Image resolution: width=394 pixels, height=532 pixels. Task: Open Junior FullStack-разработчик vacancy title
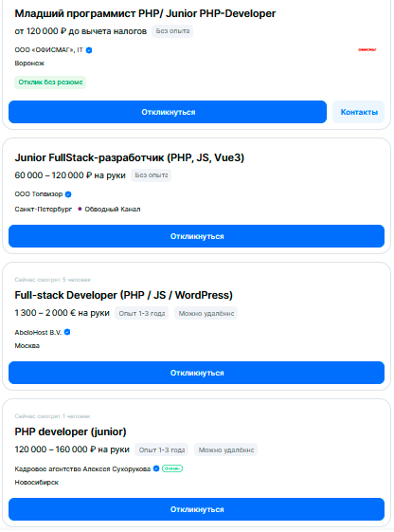point(130,157)
